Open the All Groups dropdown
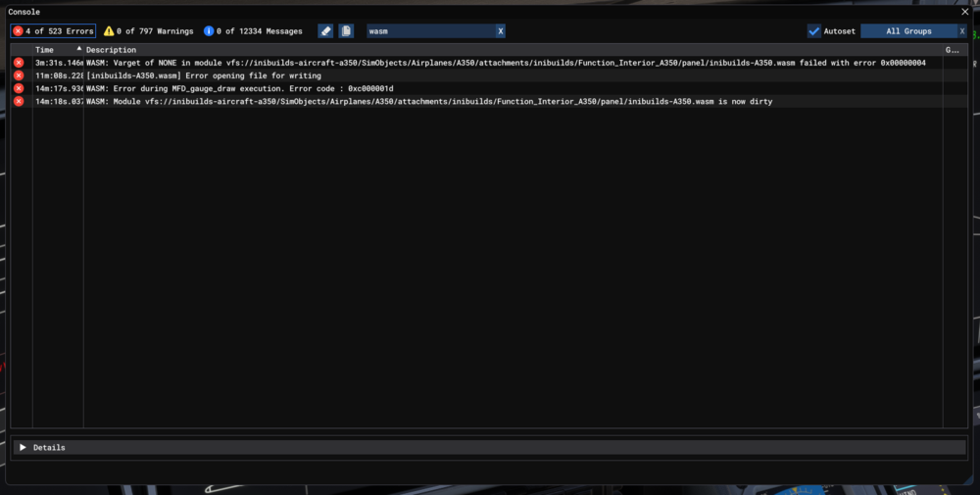 click(907, 31)
